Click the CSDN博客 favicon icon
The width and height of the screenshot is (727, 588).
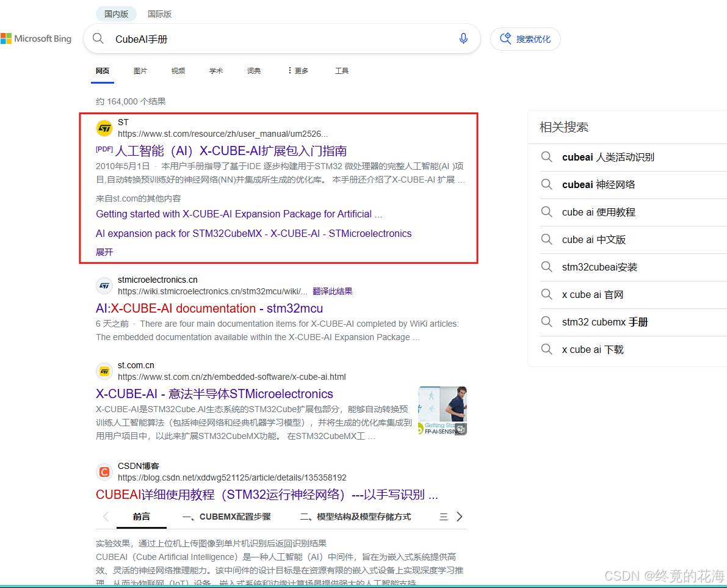104,471
